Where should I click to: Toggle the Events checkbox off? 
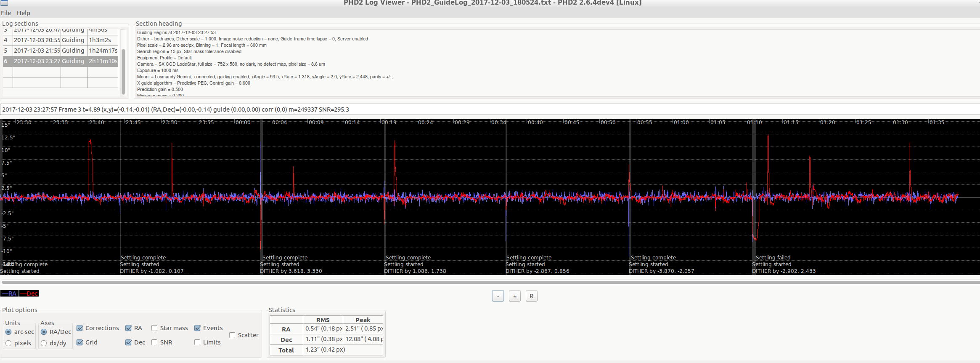[x=197, y=328]
